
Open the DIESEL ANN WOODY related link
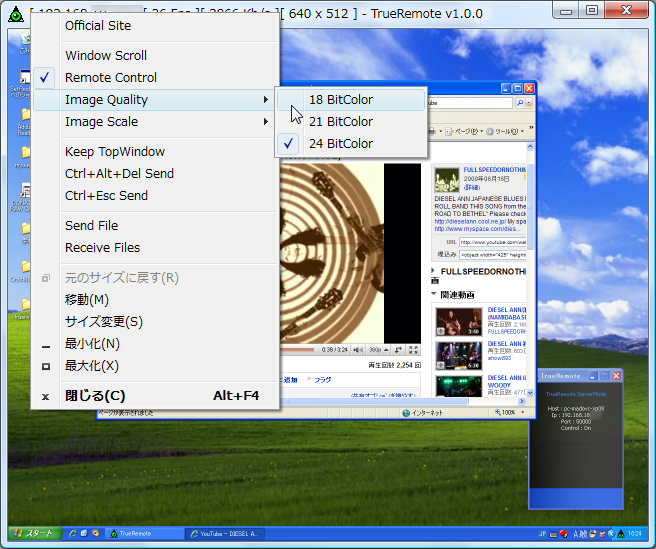[506, 381]
